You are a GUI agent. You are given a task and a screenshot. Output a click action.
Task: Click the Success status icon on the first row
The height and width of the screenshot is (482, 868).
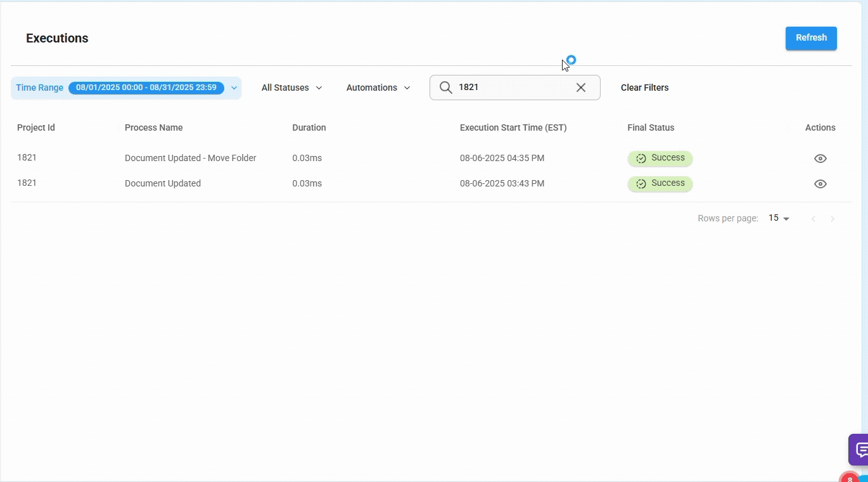pyautogui.click(x=641, y=158)
